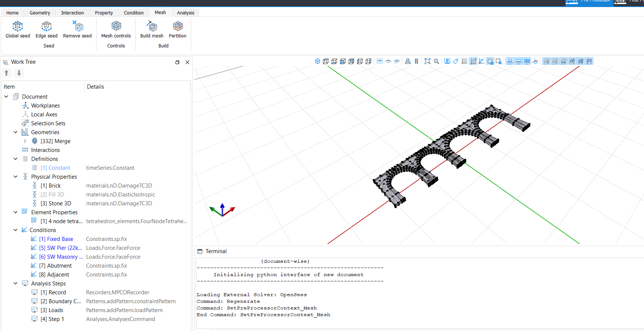Image resolution: width=644 pixels, height=331 pixels.
Task: Toggle the axes angle snap icon
Action: (482, 61)
